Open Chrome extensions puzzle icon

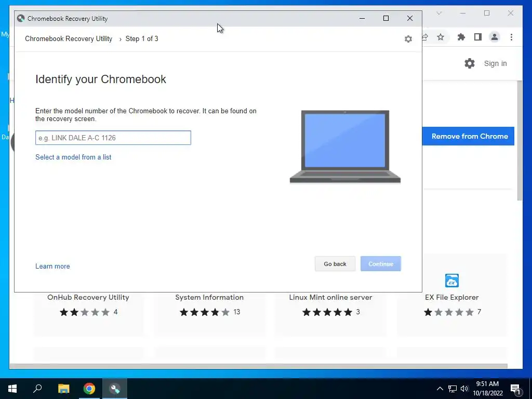pyautogui.click(x=461, y=37)
